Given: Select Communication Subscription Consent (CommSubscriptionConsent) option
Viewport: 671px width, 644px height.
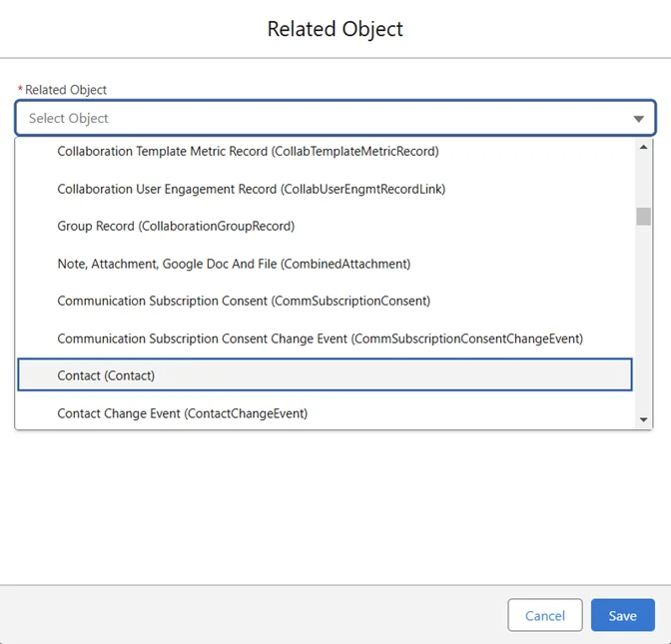Looking at the screenshot, I should click(x=244, y=301).
